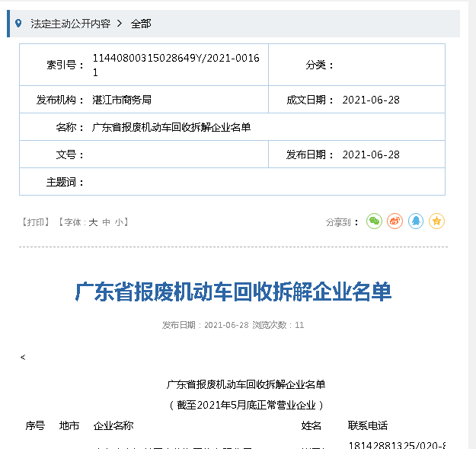Click the location pin icon in the breadcrumb

pyautogui.click(x=18, y=24)
